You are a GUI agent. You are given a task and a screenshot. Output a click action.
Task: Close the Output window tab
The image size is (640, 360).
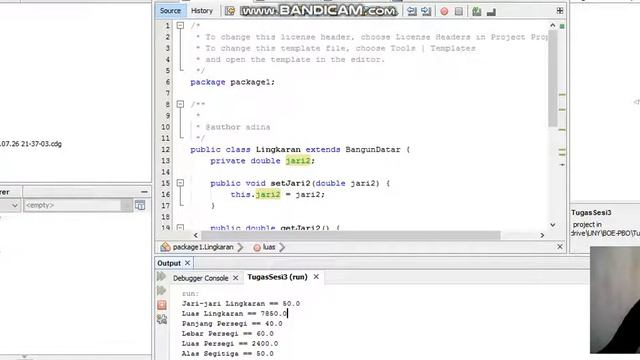pyautogui.click(x=187, y=263)
